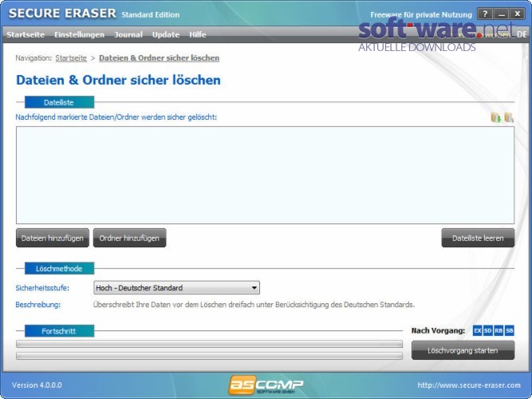Screen dimensions: 532x399
Task: Open the Update menu
Action: click(166, 34)
